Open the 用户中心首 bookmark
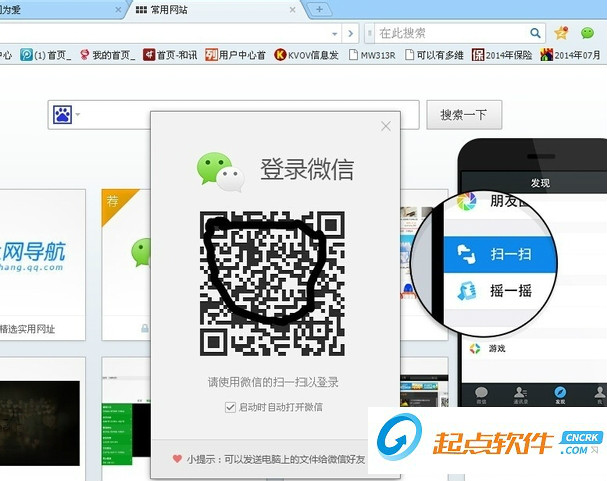Image resolution: width=607 pixels, height=481 pixels. (235, 55)
